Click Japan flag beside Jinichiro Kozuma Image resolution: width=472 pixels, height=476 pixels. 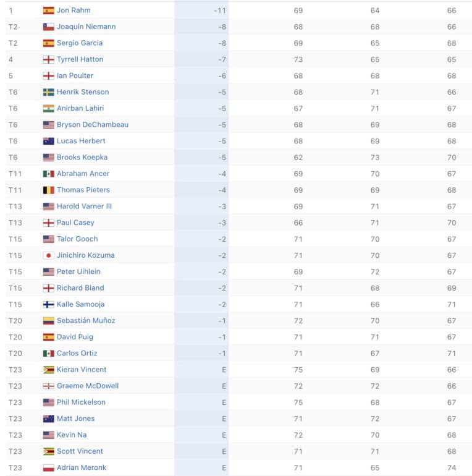[49, 255]
